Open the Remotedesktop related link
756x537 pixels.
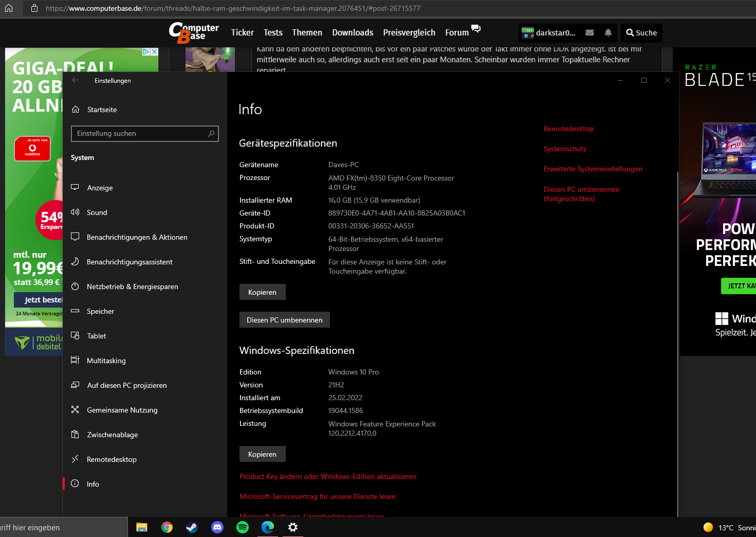(x=568, y=129)
